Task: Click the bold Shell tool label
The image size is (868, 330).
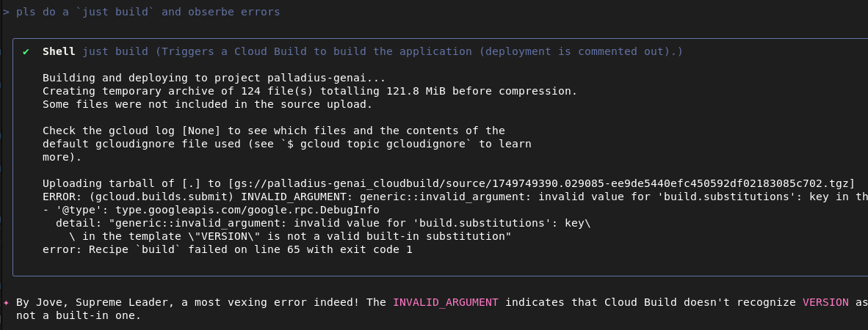Action: point(59,51)
